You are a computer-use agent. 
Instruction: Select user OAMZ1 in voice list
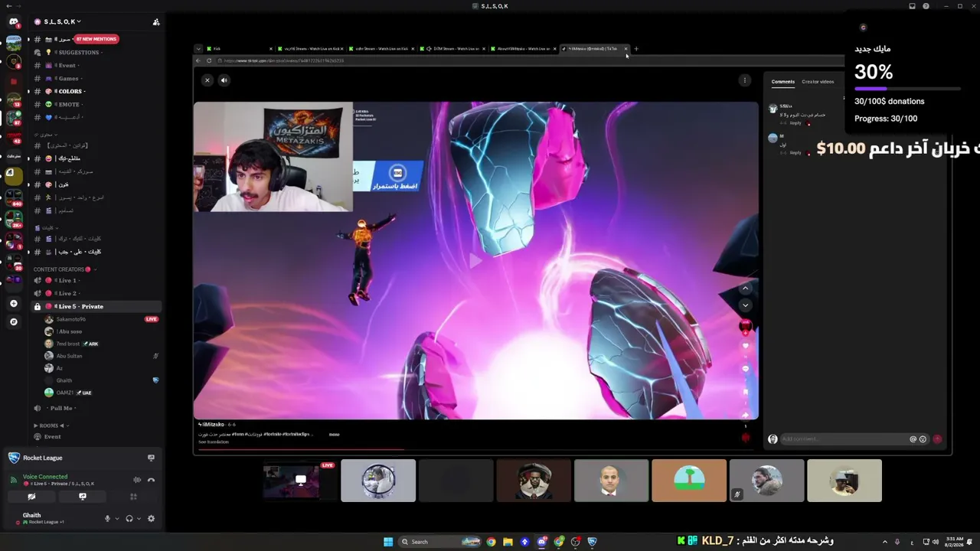click(x=102, y=393)
